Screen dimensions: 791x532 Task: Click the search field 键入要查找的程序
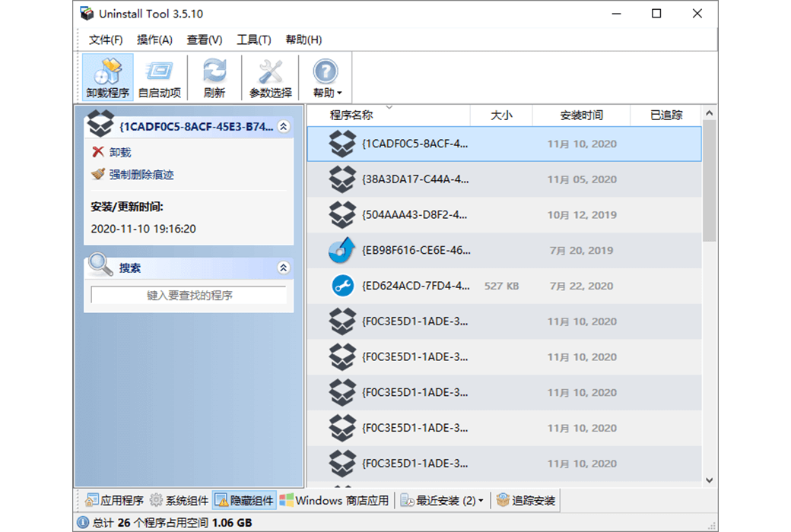tap(189, 296)
